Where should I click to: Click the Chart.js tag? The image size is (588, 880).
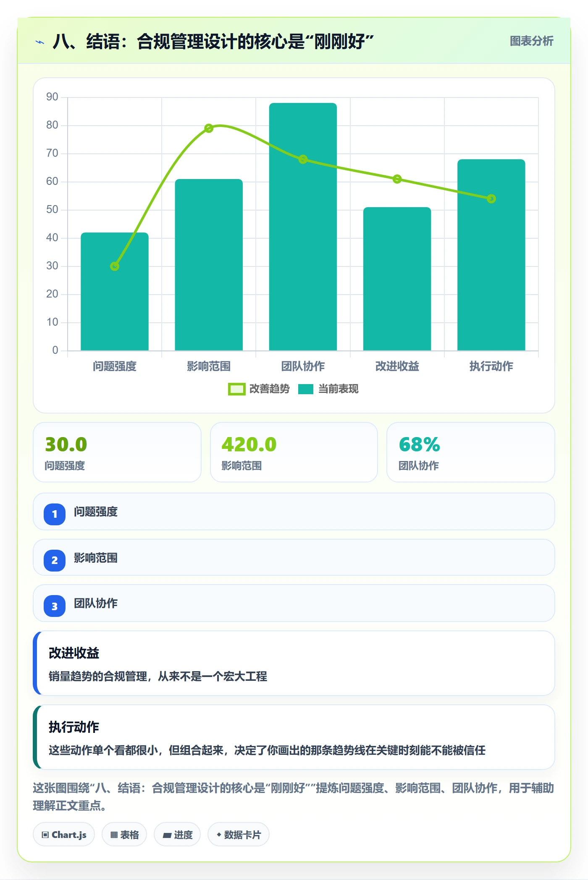(x=64, y=835)
